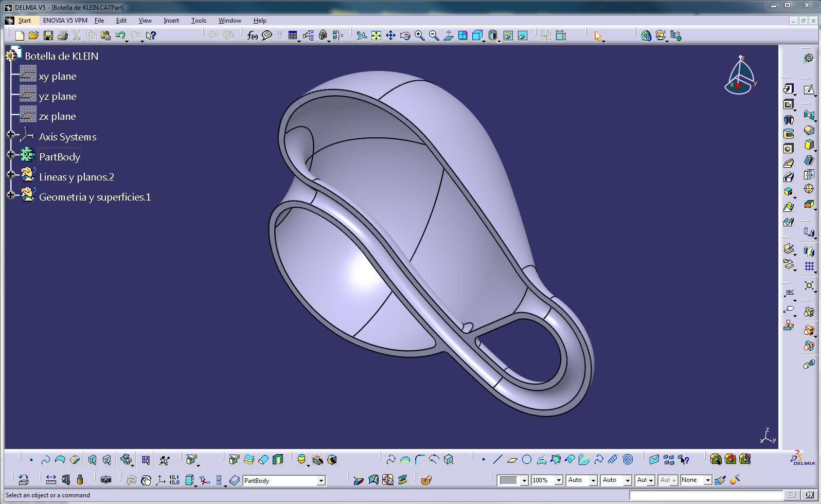The image size is (821, 504).
Task: Click the What's This help cursor icon
Action: tap(151, 35)
